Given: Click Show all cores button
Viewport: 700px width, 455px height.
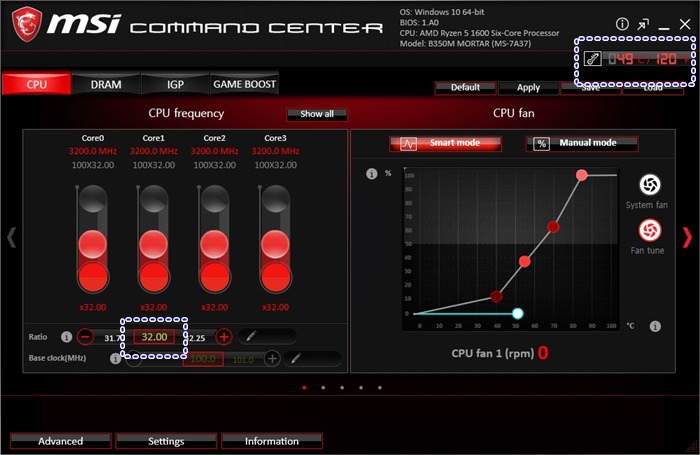Looking at the screenshot, I should point(317,114).
